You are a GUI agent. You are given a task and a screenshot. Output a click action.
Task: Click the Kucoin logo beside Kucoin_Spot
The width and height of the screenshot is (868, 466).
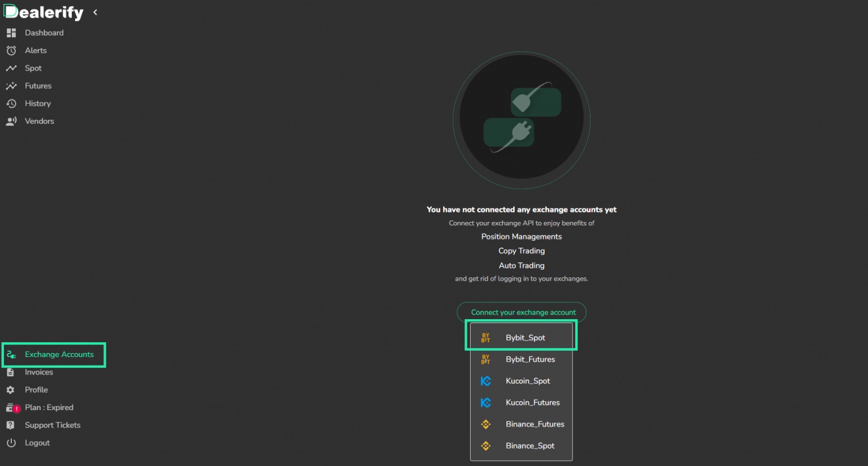[x=485, y=381]
